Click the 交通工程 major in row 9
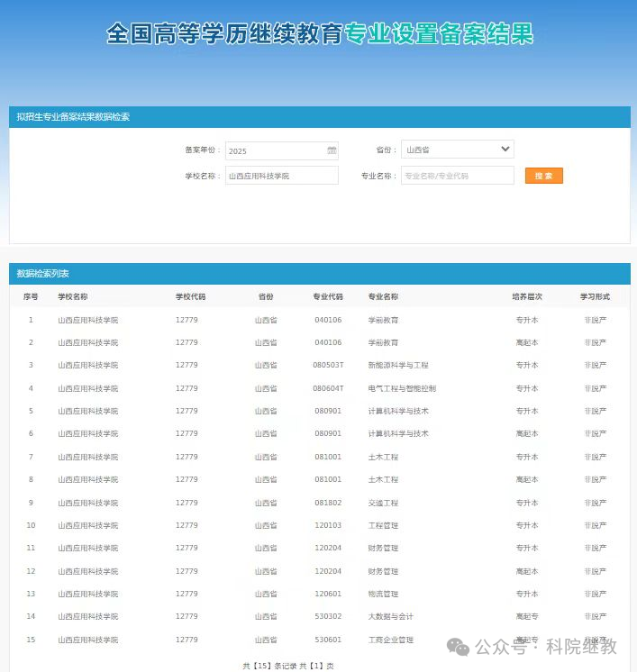 383,503
